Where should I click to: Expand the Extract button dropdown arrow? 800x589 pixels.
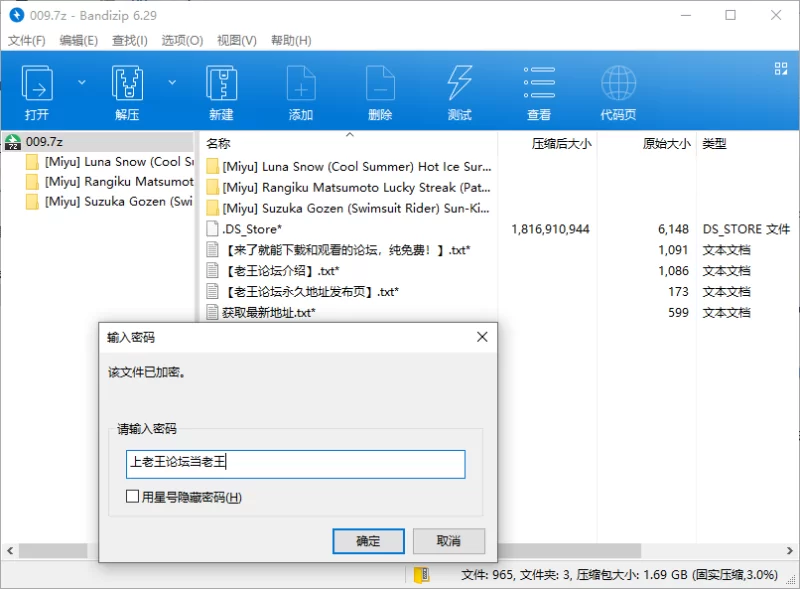[x=172, y=82]
